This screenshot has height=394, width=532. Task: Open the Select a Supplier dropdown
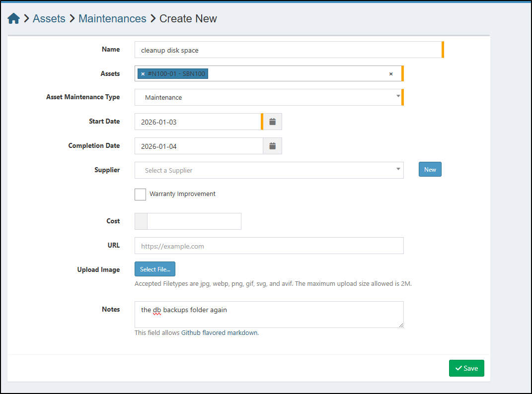click(x=268, y=170)
